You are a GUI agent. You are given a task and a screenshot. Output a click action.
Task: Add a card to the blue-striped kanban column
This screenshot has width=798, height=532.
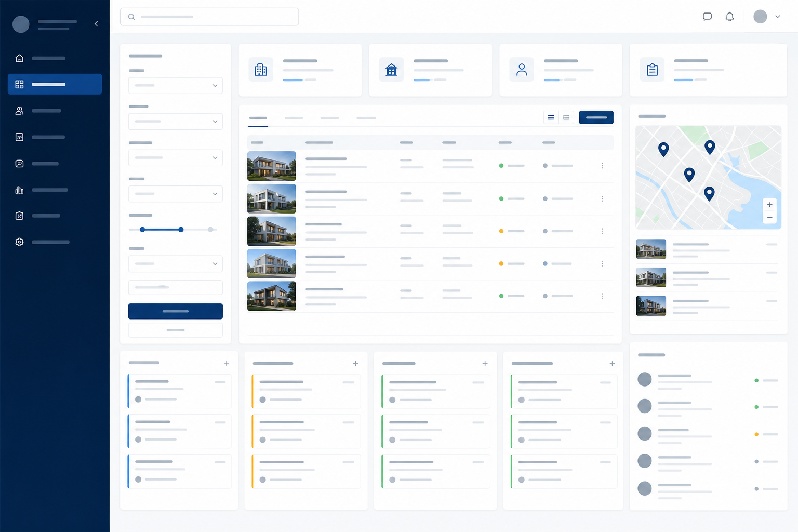coord(227,363)
